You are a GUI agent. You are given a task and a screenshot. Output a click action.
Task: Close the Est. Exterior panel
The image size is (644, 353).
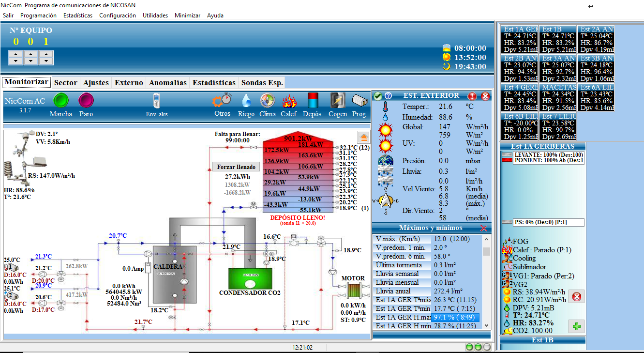(x=485, y=96)
